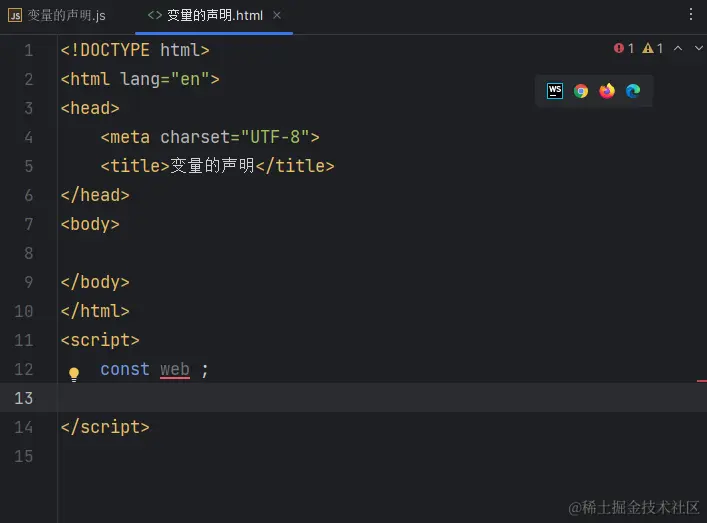
Task: Place cursor on empty line 13
Action: pyautogui.click(x=300, y=398)
